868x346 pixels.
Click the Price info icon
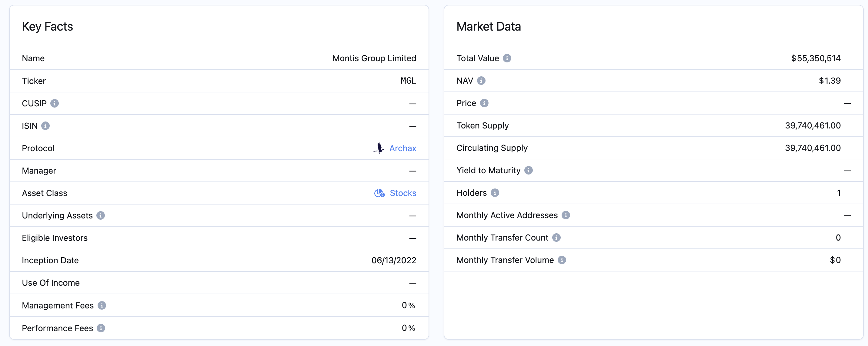[484, 103]
